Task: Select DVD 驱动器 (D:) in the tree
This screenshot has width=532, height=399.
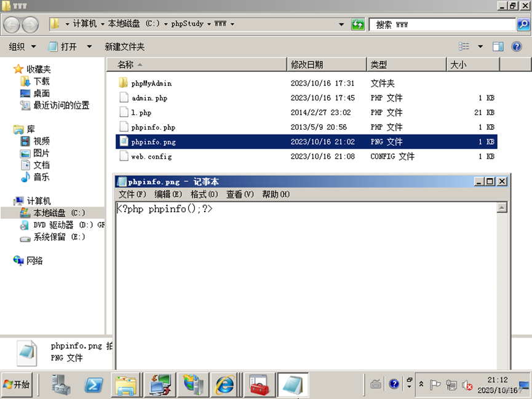Action: [x=69, y=224]
